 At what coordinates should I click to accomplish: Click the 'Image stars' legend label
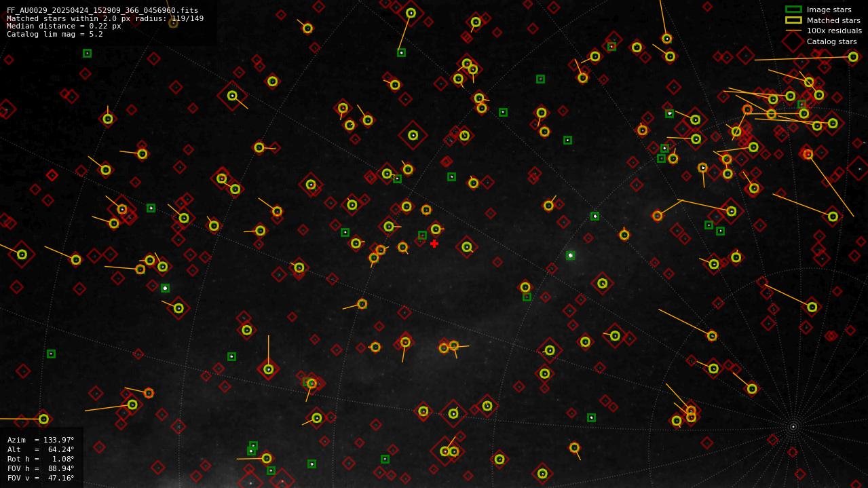[x=829, y=10]
